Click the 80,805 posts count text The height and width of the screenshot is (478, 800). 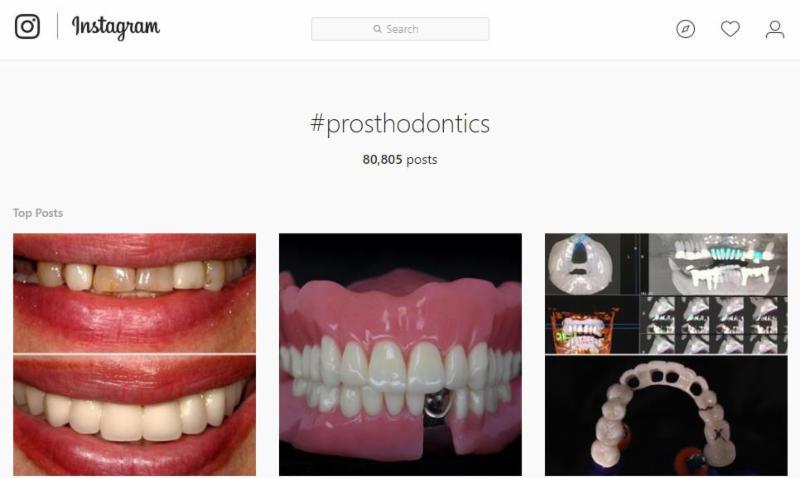(400, 160)
